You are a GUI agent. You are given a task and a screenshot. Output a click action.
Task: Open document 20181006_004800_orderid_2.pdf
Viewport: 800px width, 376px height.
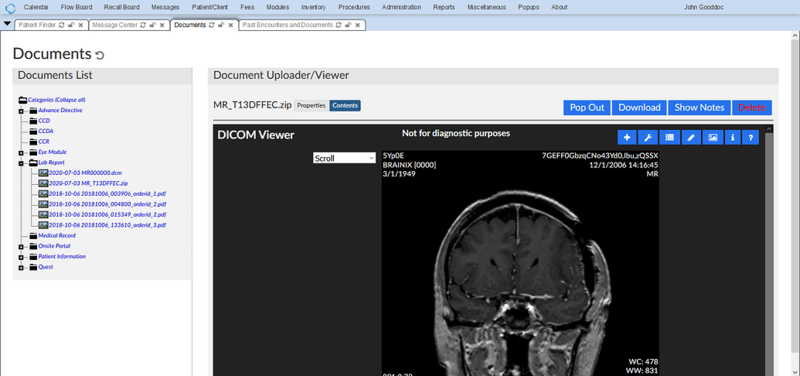(108, 204)
